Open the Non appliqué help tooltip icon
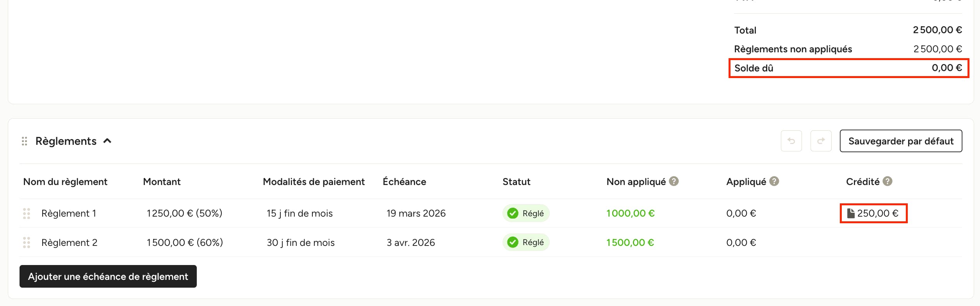The width and height of the screenshot is (980, 306). (x=674, y=181)
